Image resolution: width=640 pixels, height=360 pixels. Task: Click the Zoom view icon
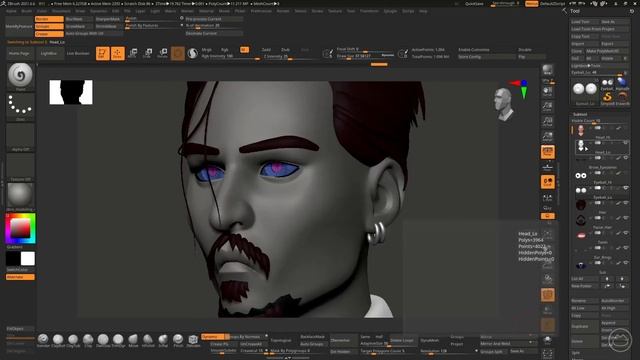pos(547,107)
